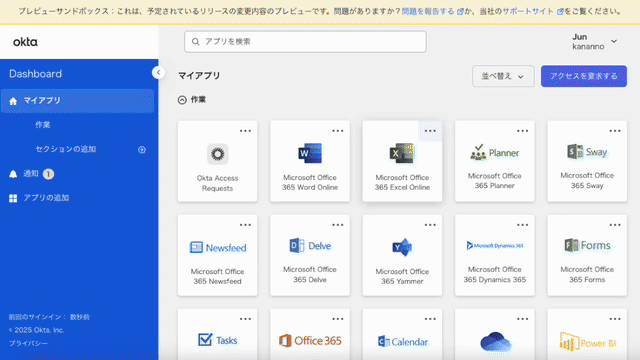640x360 pixels.
Task: Click the サポートサイト link in banner
Action: tap(528, 11)
